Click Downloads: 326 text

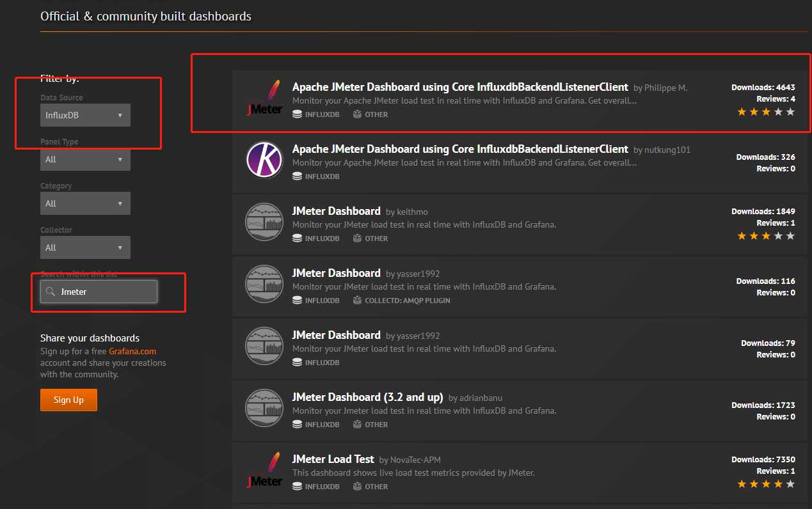point(766,157)
